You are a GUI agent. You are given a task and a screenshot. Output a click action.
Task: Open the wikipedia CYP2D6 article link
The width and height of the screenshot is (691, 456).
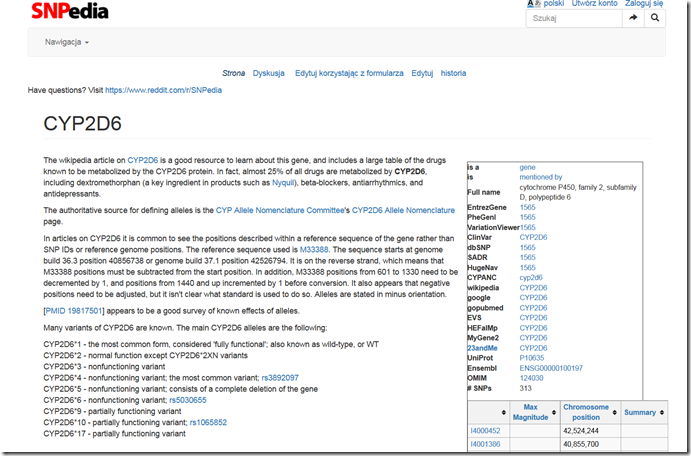click(142, 160)
